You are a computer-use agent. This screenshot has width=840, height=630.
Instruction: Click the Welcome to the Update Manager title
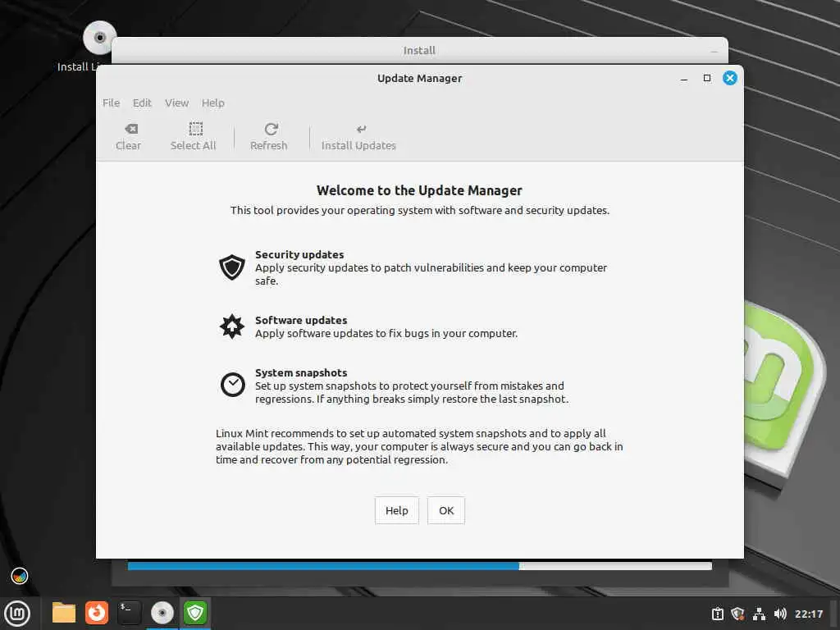coord(419,190)
